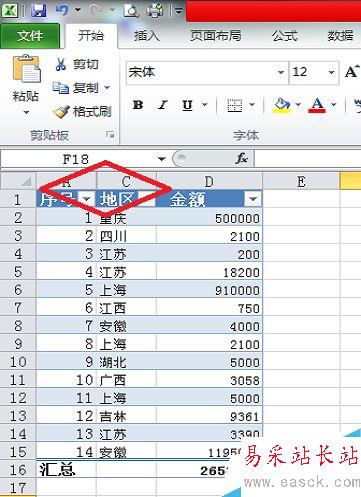Screen dimensions: 361x497
Task: Click cell with 江西
Action: [x=126, y=308]
